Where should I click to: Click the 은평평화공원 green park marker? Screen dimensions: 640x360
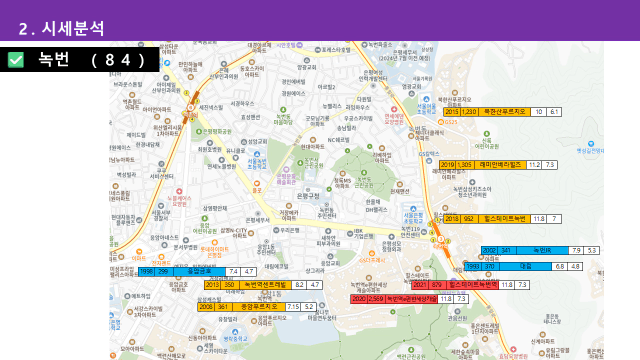pyautogui.click(x=199, y=131)
